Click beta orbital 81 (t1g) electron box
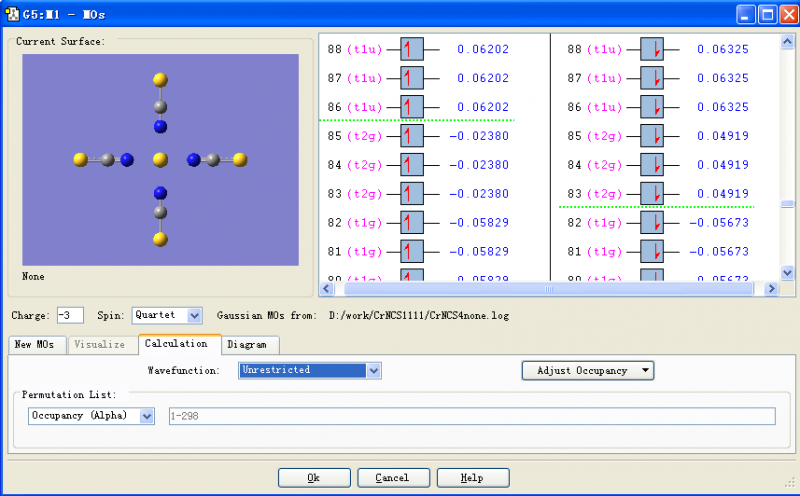Viewport: 800px width, 496px height. [652, 252]
